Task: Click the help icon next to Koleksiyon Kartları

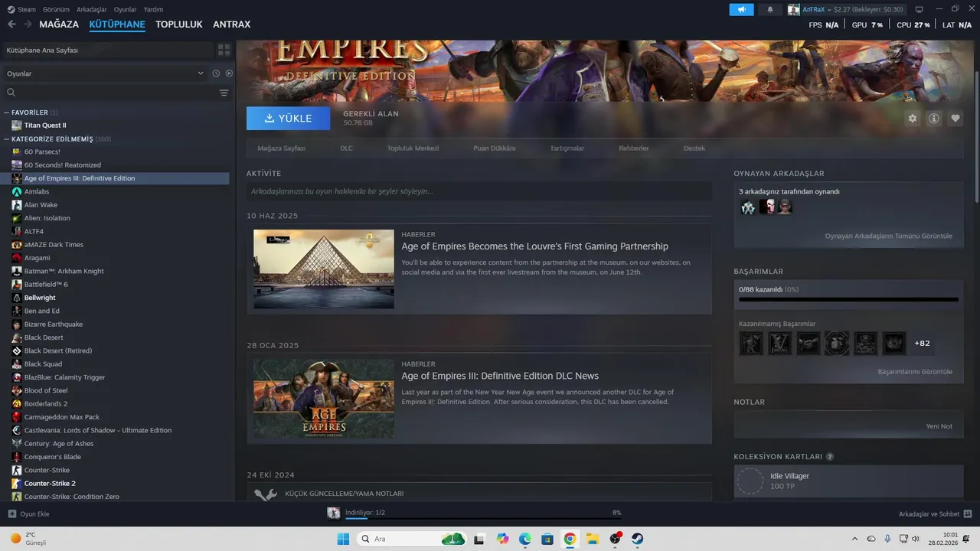Action: [x=830, y=457]
